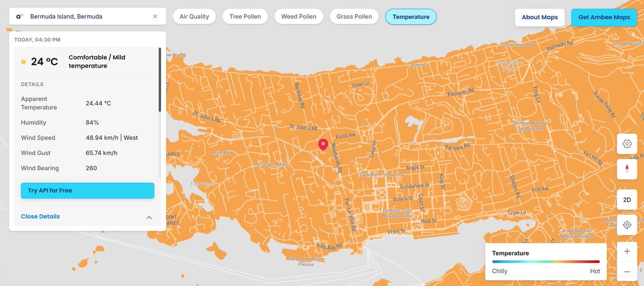Screen dimensions: 644x286
Task: Click the DETAILS section heading
Action: [32, 84]
